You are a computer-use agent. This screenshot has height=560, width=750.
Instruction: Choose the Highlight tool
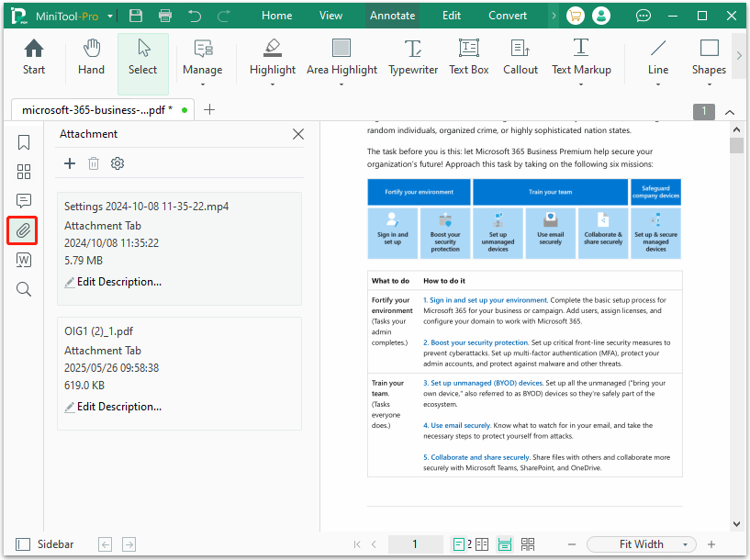(x=273, y=57)
